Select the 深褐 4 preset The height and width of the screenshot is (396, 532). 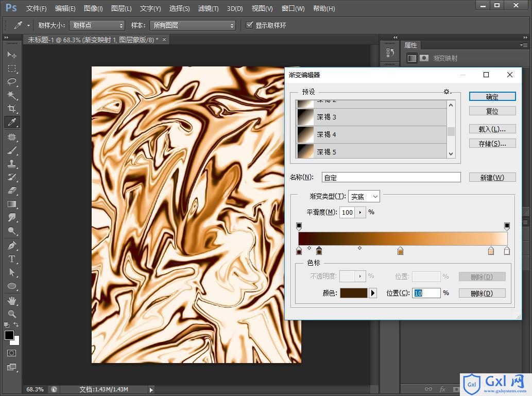pyautogui.click(x=371, y=135)
